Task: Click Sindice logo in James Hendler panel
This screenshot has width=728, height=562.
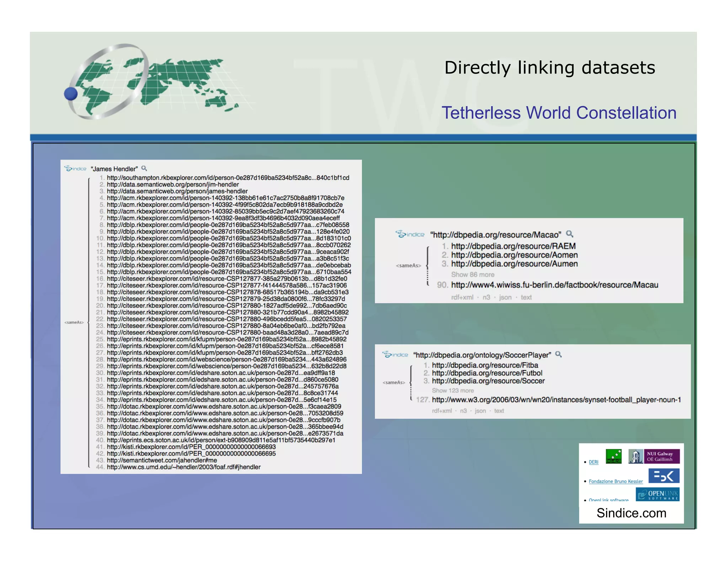Action: (75, 168)
